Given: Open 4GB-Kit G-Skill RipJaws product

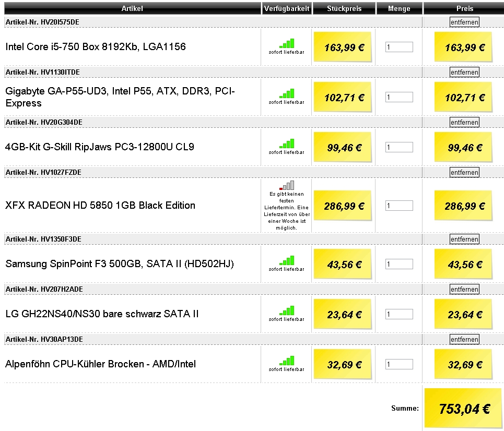Looking at the screenshot, I should pyautogui.click(x=100, y=147).
